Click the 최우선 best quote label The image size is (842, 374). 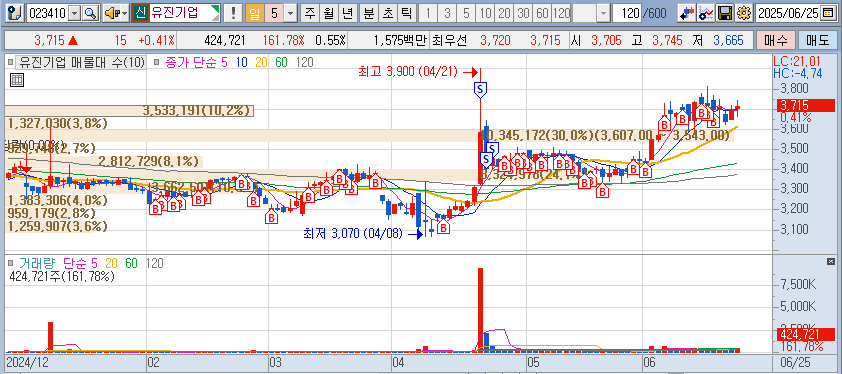[450, 40]
